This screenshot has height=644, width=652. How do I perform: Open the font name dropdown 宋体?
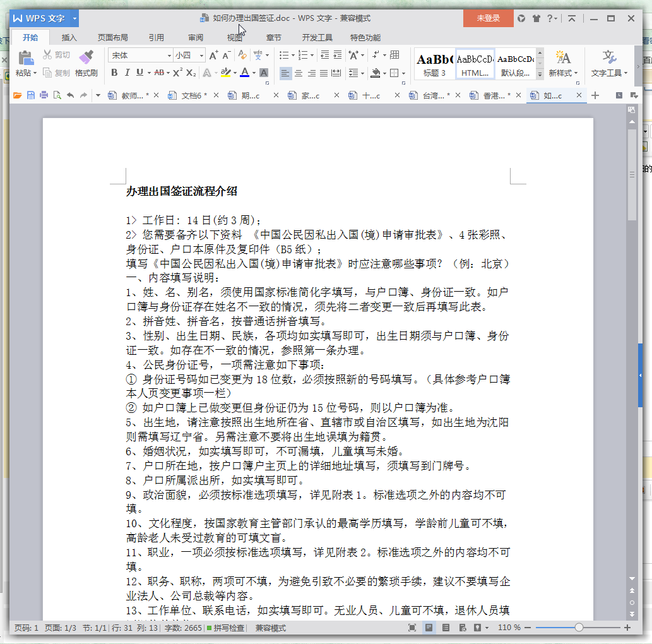(169, 56)
